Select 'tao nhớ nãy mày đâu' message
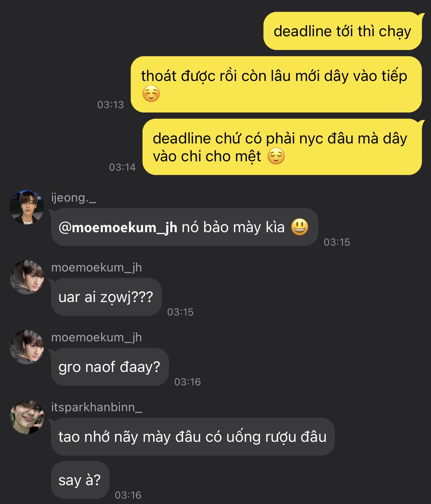The image size is (431, 504). coord(193,437)
